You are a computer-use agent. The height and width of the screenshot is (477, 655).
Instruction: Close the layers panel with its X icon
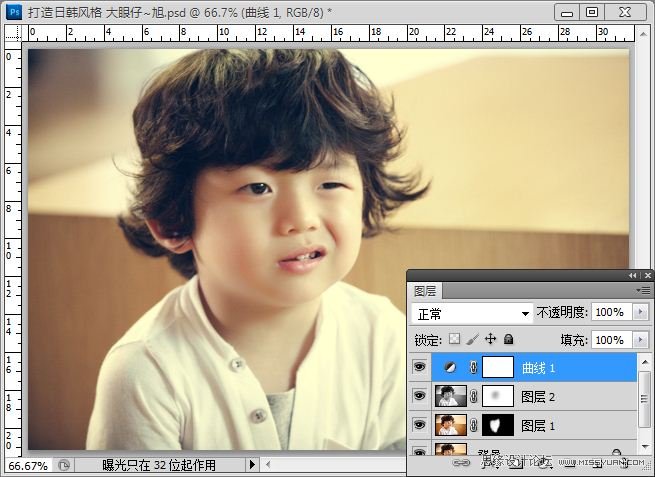[647, 276]
